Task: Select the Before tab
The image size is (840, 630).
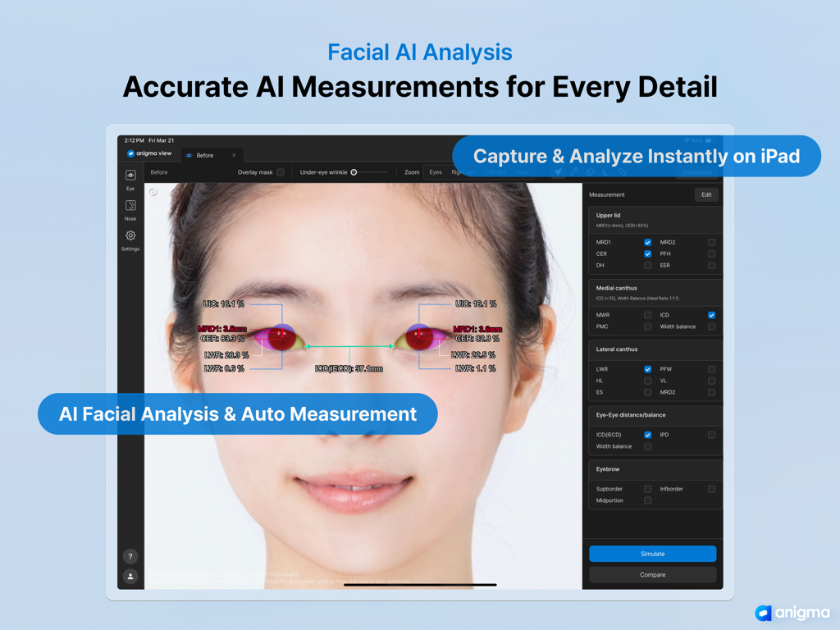Action: (x=203, y=153)
